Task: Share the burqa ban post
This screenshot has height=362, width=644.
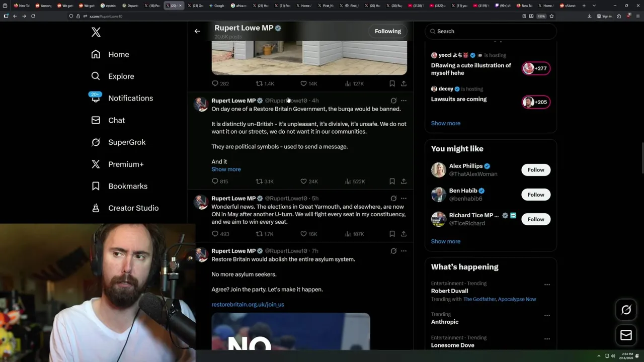Action: click(404, 182)
